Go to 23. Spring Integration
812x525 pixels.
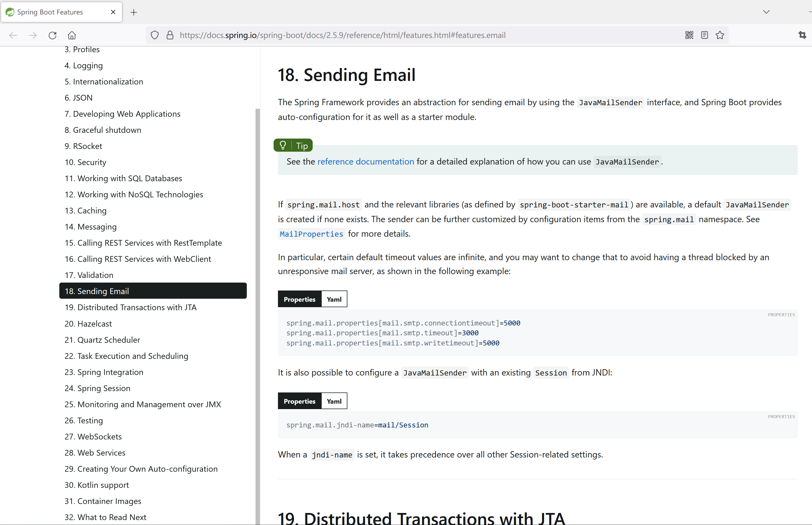click(x=104, y=372)
